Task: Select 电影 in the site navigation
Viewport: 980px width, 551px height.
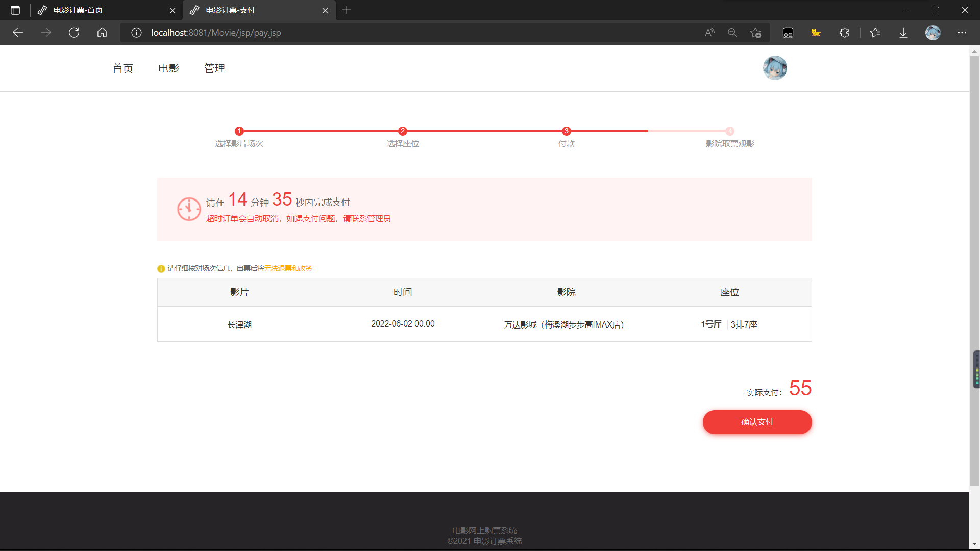Action: tap(168, 68)
